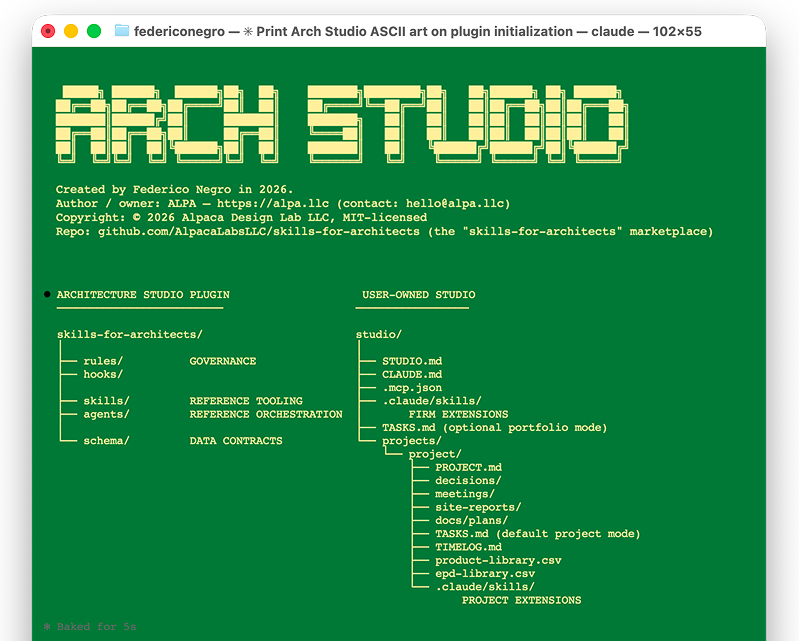This screenshot has height=641, width=799.
Task: Close the terminal window with red button
Action: coord(48,31)
